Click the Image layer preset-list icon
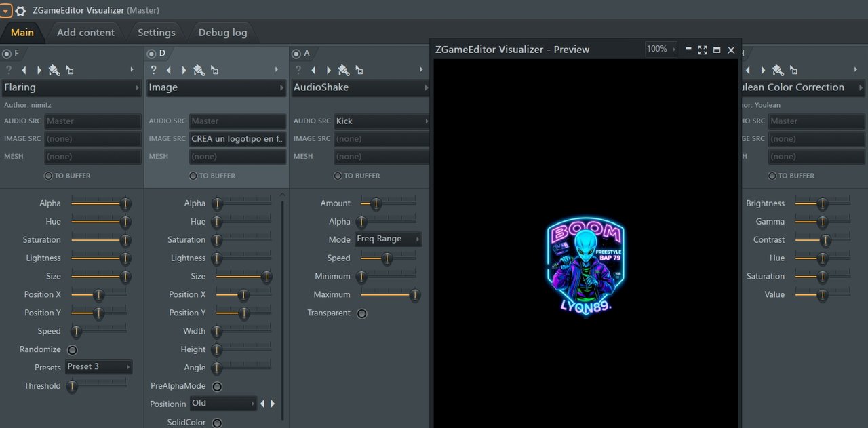The image size is (868, 428). [x=214, y=70]
